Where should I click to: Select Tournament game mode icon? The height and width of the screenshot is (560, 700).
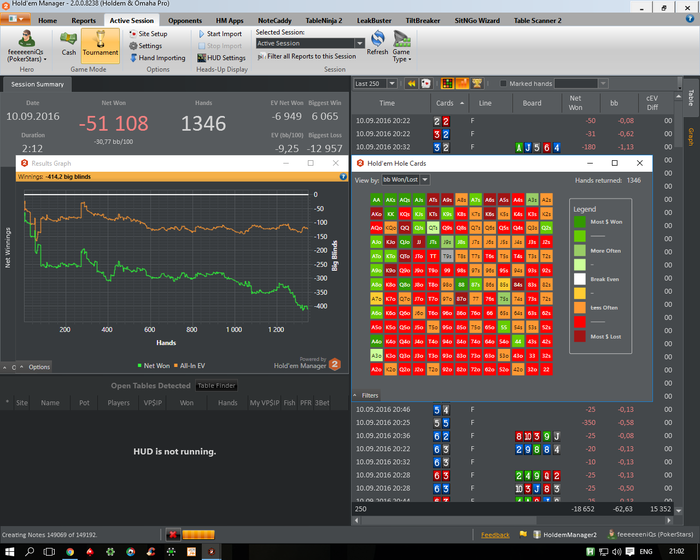pos(100,44)
